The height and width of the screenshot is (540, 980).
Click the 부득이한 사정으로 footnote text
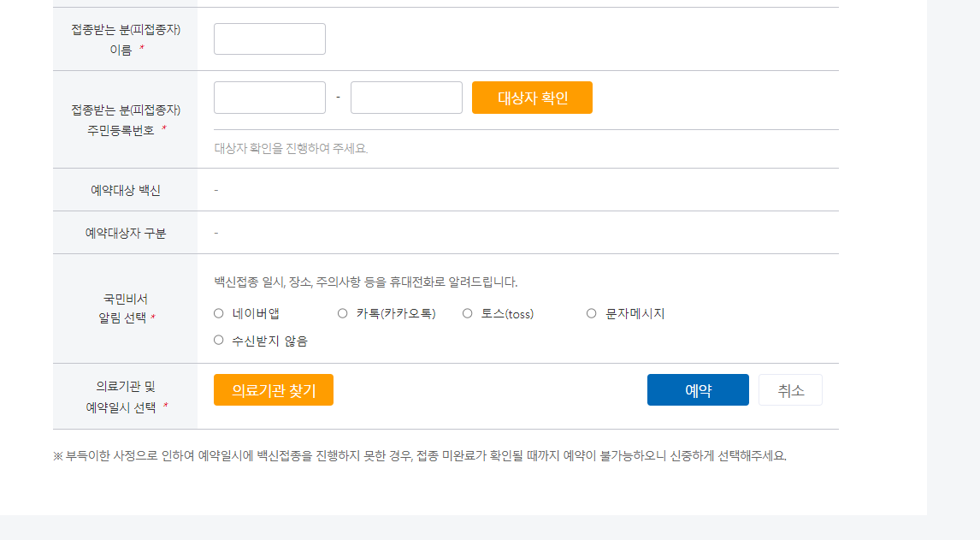[420, 455]
